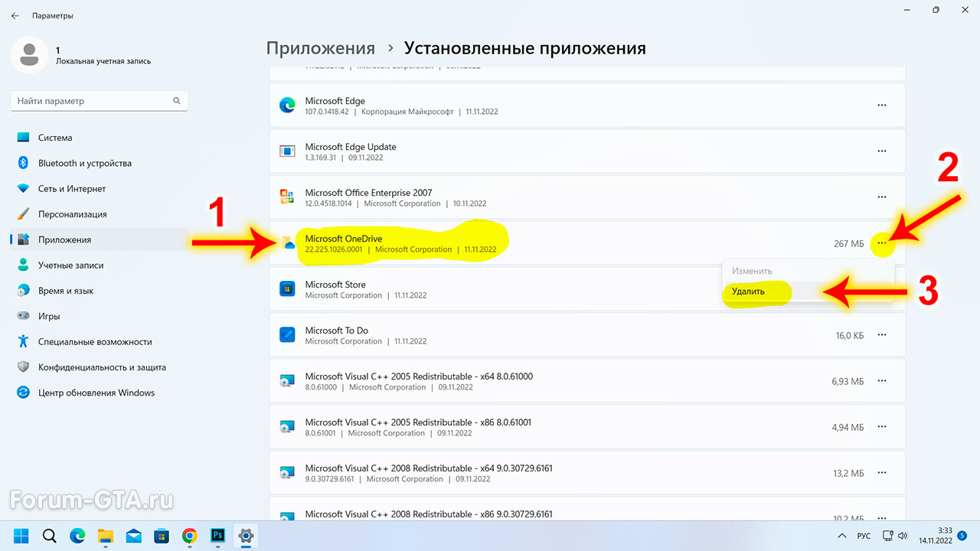Open the more options menu for Microsoft Edge

coord(882,106)
